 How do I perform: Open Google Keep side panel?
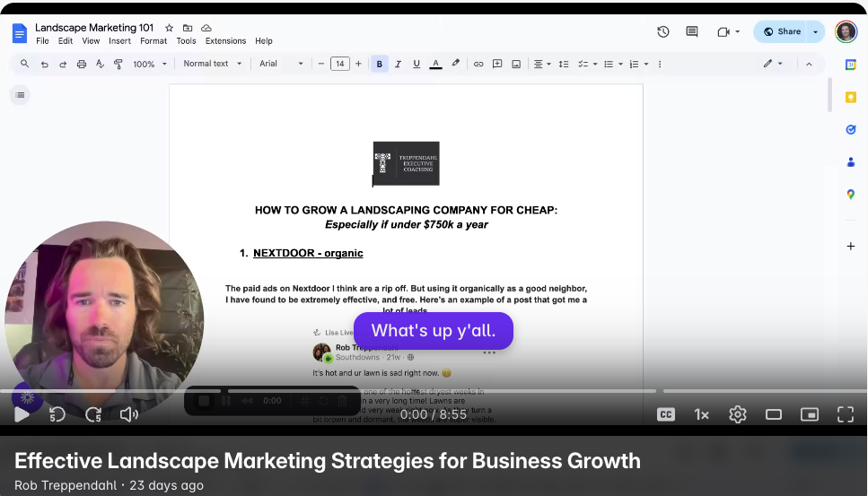851,98
